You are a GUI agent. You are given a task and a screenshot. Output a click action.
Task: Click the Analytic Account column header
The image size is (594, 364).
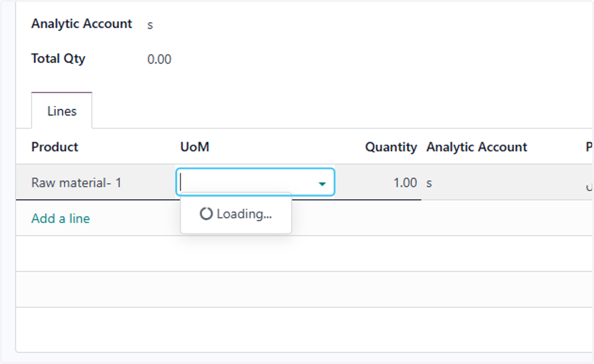pyautogui.click(x=477, y=147)
